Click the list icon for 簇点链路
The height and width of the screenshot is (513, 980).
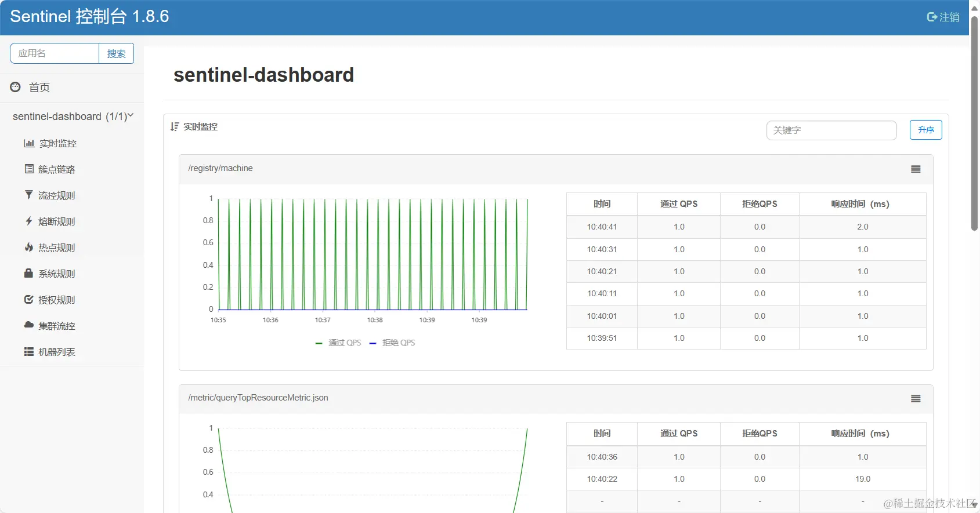(29, 169)
